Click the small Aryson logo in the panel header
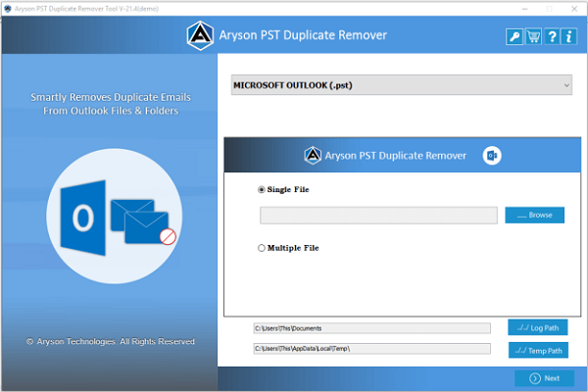The width and height of the screenshot is (588, 392). tap(313, 155)
